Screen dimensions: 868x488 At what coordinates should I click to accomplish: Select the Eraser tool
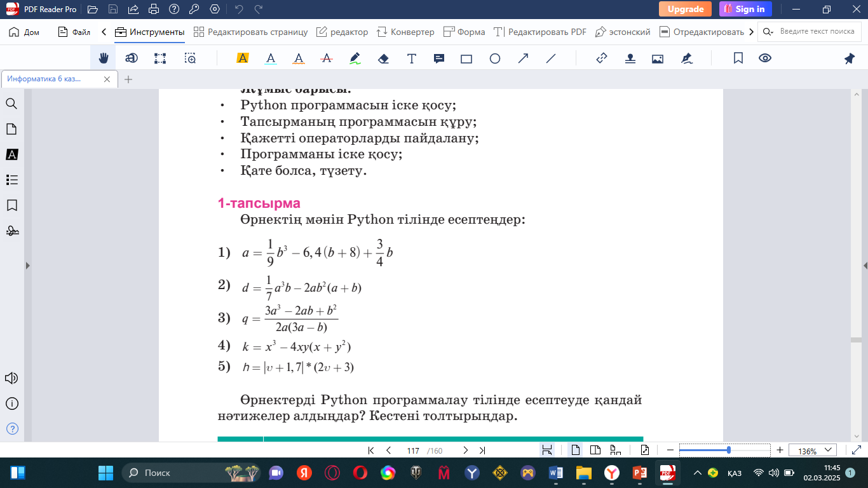(383, 58)
